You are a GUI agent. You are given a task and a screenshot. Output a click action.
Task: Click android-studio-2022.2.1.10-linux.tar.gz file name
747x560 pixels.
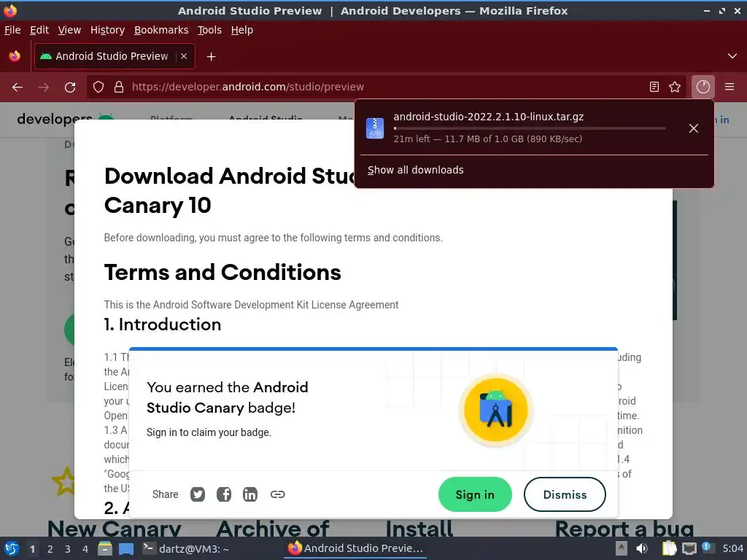488,117
